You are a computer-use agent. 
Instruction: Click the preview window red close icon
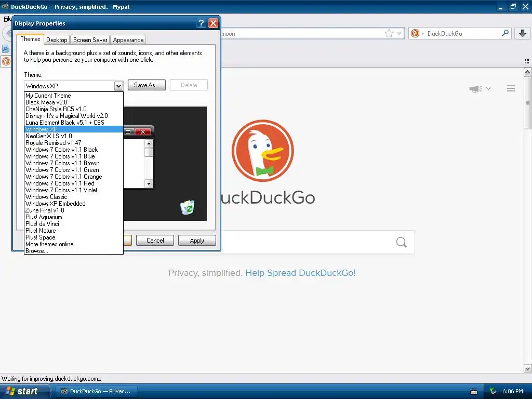(143, 131)
